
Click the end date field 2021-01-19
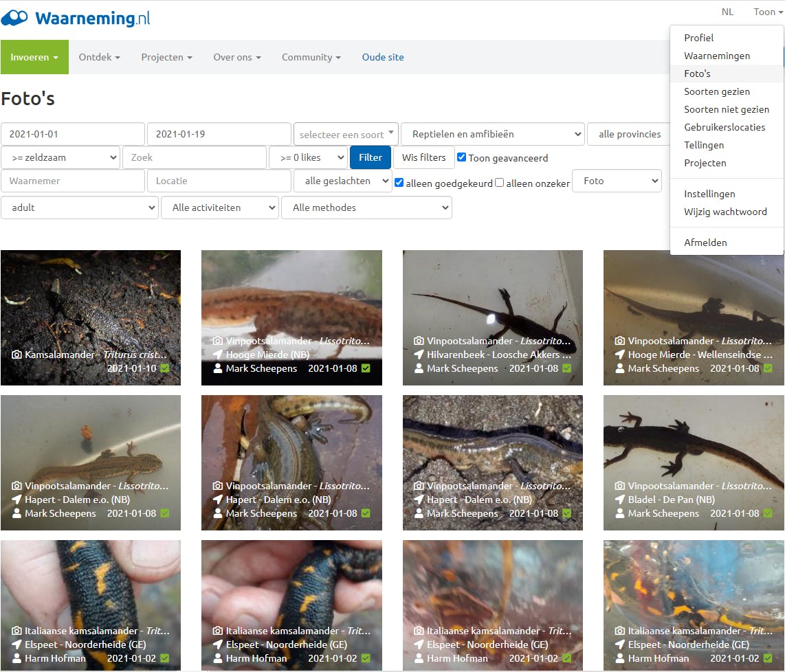(x=219, y=134)
